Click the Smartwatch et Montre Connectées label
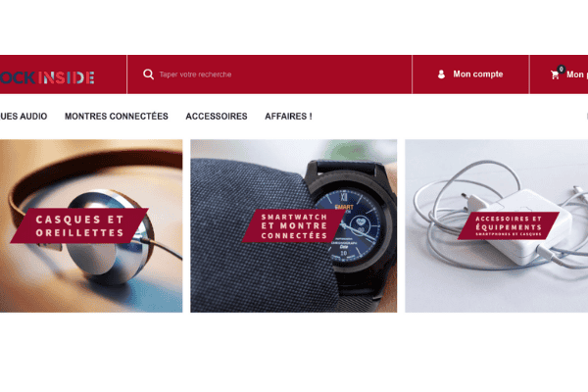The width and height of the screenshot is (588, 392). click(x=294, y=225)
